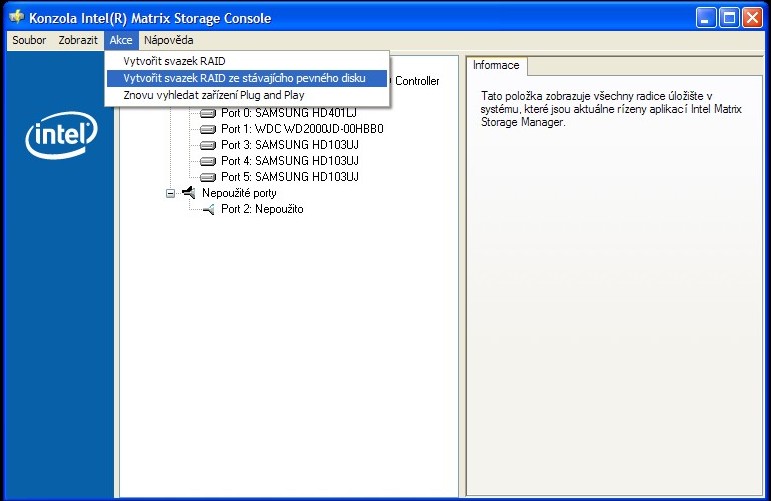The height and width of the screenshot is (501, 771).
Task: Click the unused Port 2 connector icon
Action: point(208,209)
